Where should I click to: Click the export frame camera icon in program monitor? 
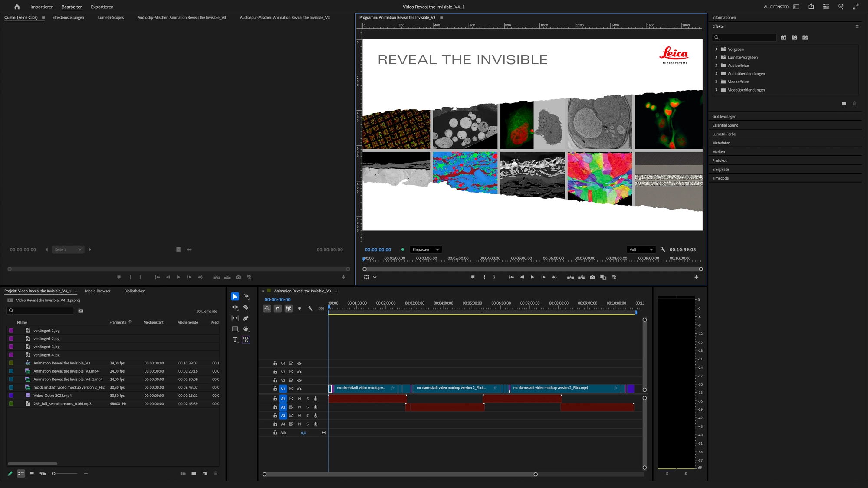[592, 277]
